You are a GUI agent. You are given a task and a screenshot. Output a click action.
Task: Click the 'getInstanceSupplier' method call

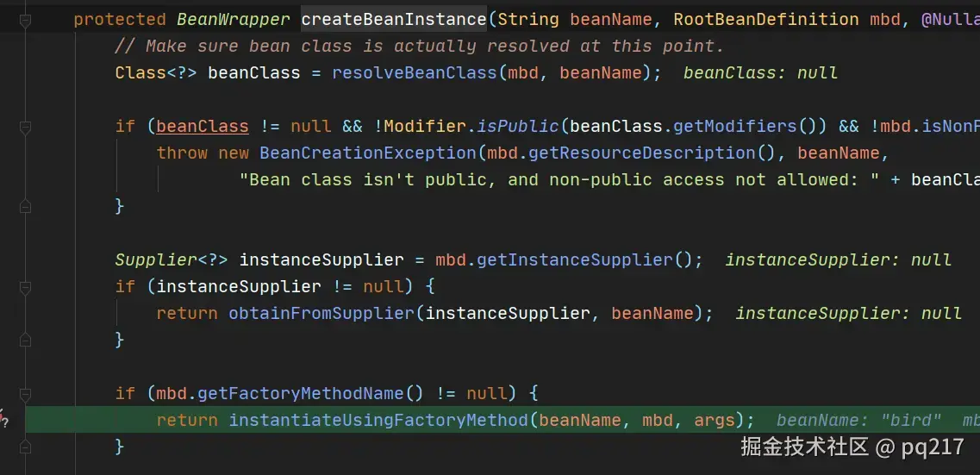tap(574, 259)
